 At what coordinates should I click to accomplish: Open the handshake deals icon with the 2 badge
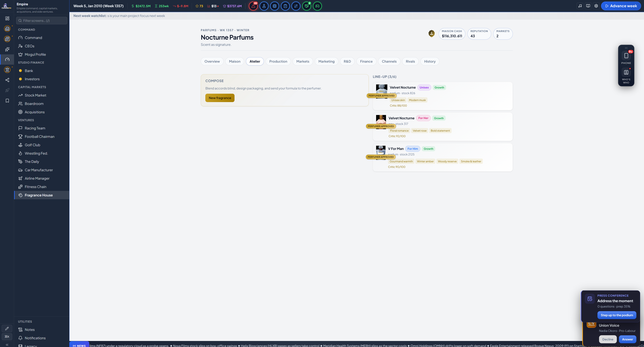[306, 6]
